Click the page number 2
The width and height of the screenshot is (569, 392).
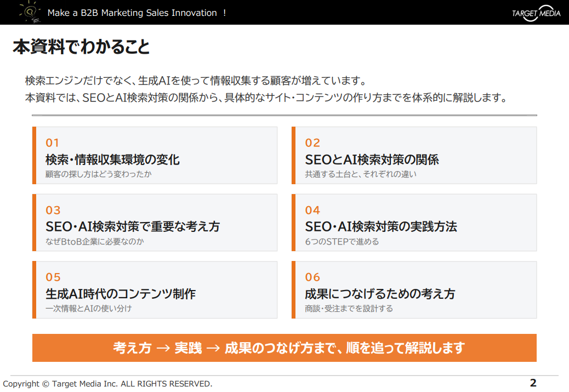coord(533,383)
